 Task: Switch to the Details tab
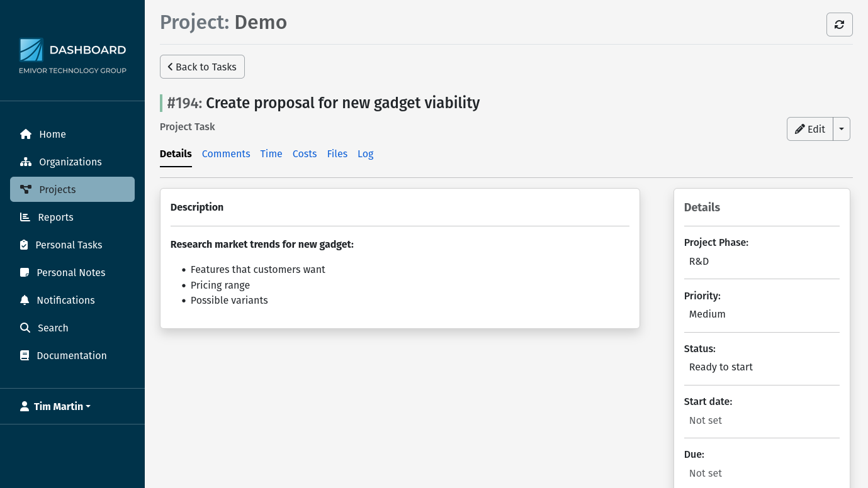tap(176, 153)
